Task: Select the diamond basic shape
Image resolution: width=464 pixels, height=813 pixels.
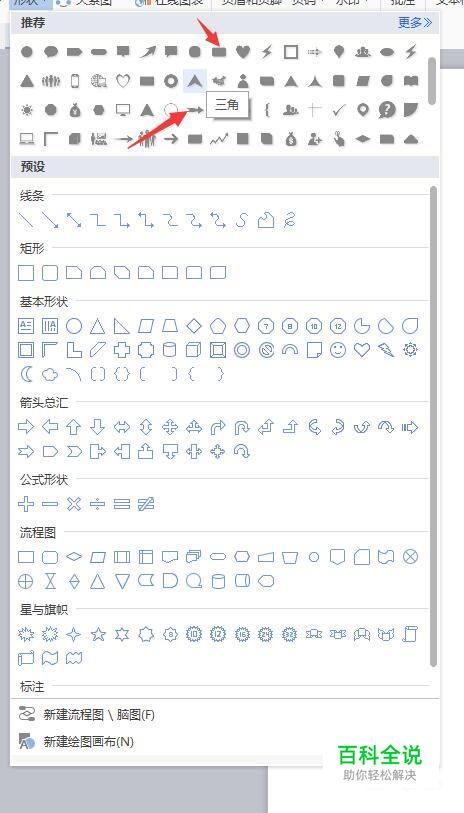Action: (194, 326)
